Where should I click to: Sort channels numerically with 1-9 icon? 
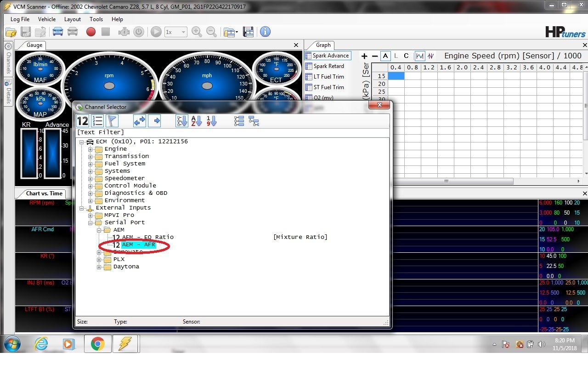211,121
